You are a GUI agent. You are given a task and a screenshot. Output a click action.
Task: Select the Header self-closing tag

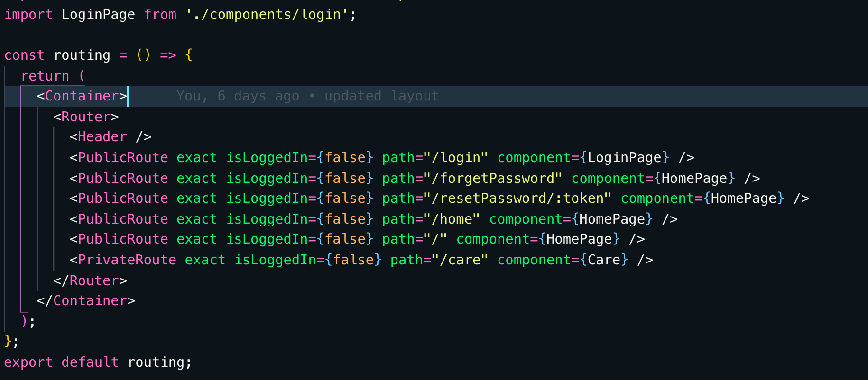click(111, 137)
